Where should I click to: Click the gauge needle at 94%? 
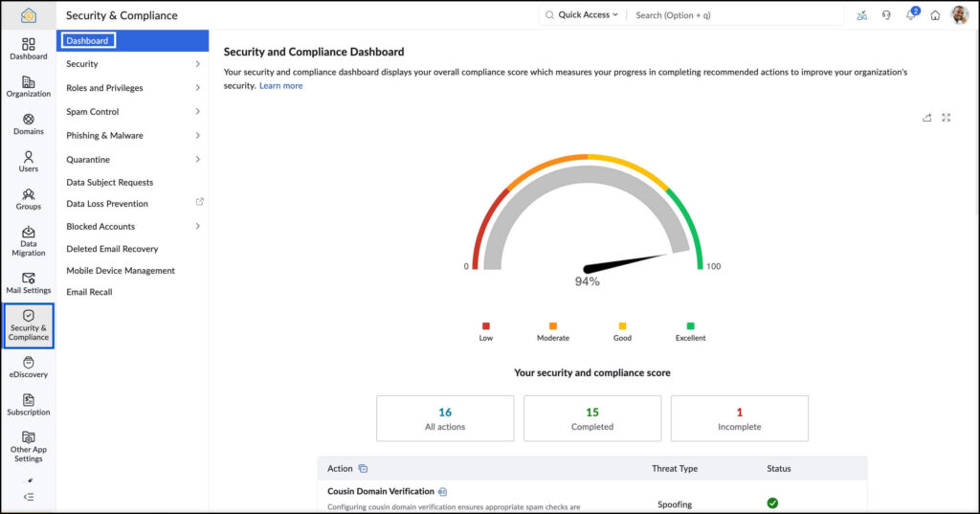pos(625,263)
